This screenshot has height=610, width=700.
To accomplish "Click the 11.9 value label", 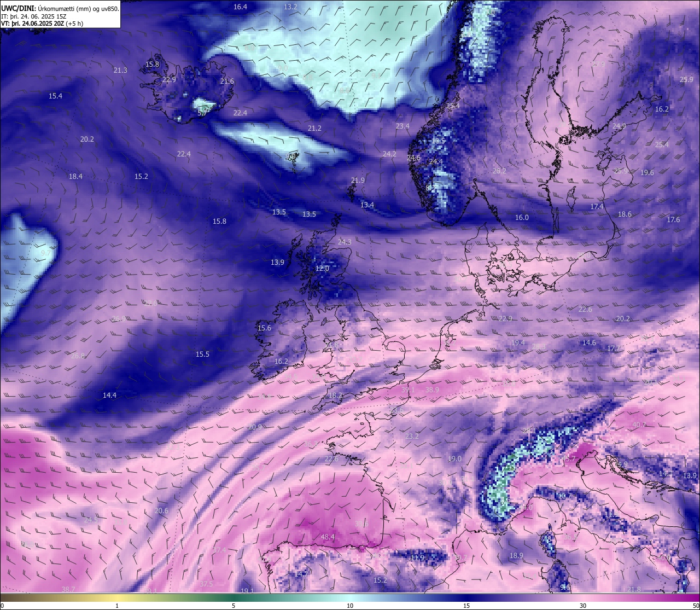I will click(417, 557).
